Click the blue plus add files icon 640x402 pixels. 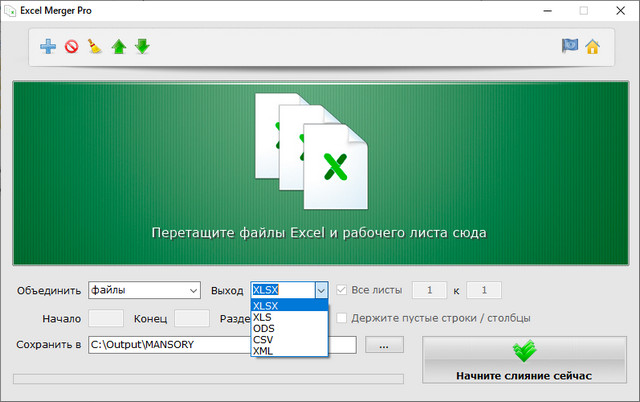(48, 46)
